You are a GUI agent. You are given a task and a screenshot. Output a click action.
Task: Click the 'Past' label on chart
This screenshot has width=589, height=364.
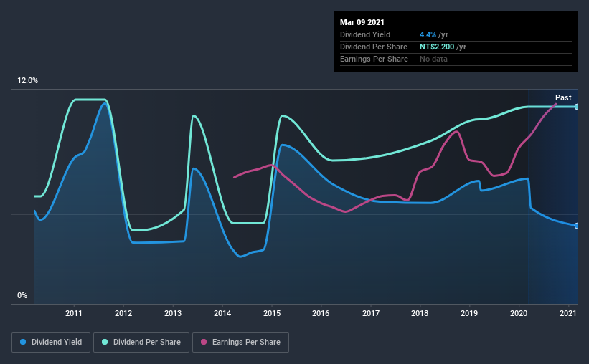click(563, 97)
